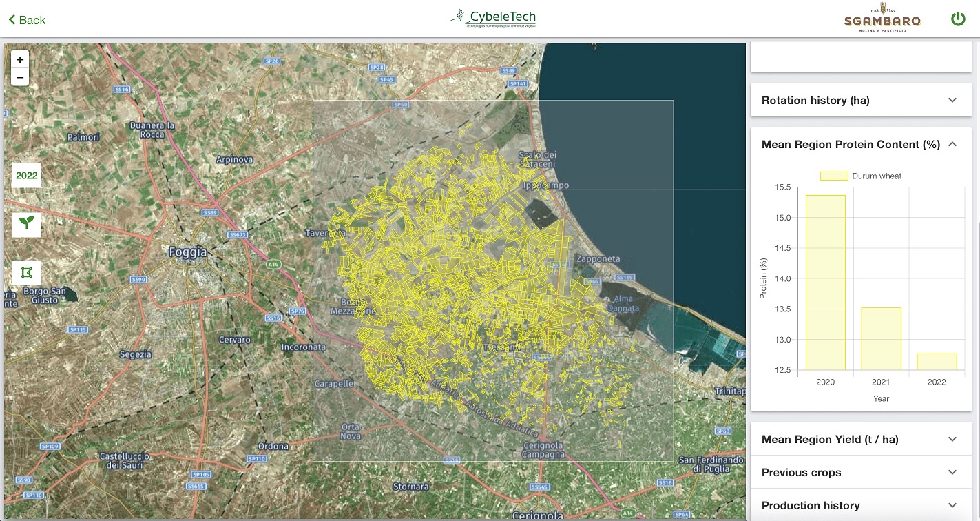Image resolution: width=980 pixels, height=521 pixels.
Task: Click the Sgambaro brand logo
Action: tap(882, 19)
